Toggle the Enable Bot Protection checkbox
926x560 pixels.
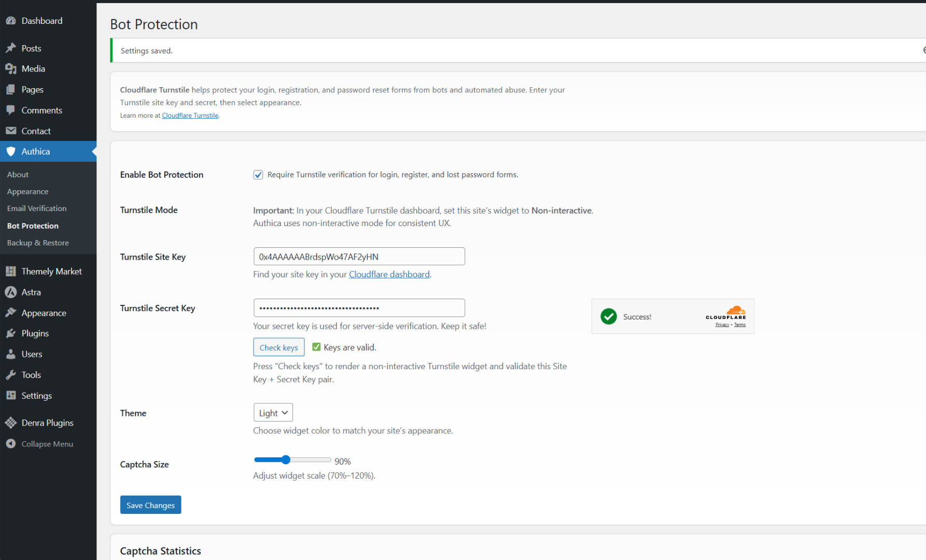[x=258, y=175]
